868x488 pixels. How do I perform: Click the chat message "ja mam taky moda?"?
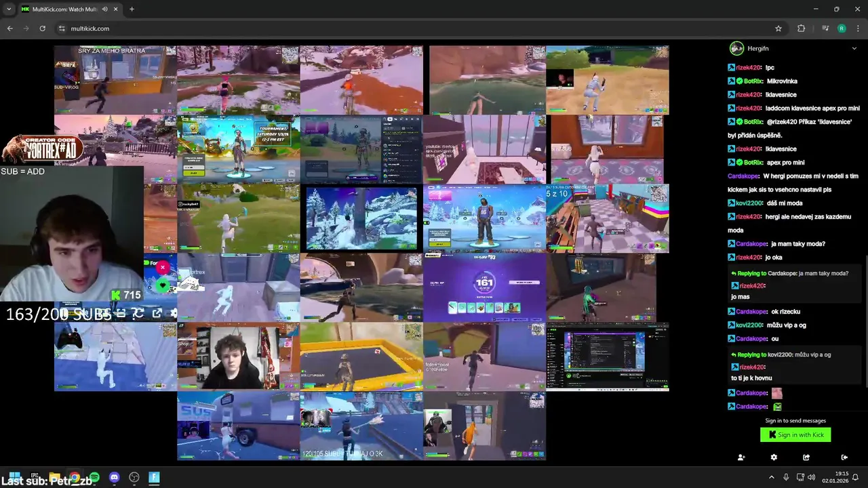coord(798,244)
